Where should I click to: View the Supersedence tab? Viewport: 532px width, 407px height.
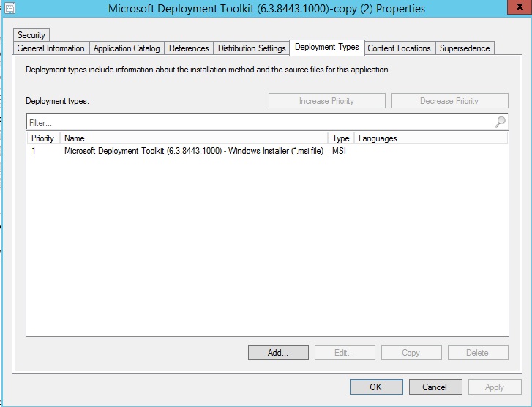click(x=465, y=48)
